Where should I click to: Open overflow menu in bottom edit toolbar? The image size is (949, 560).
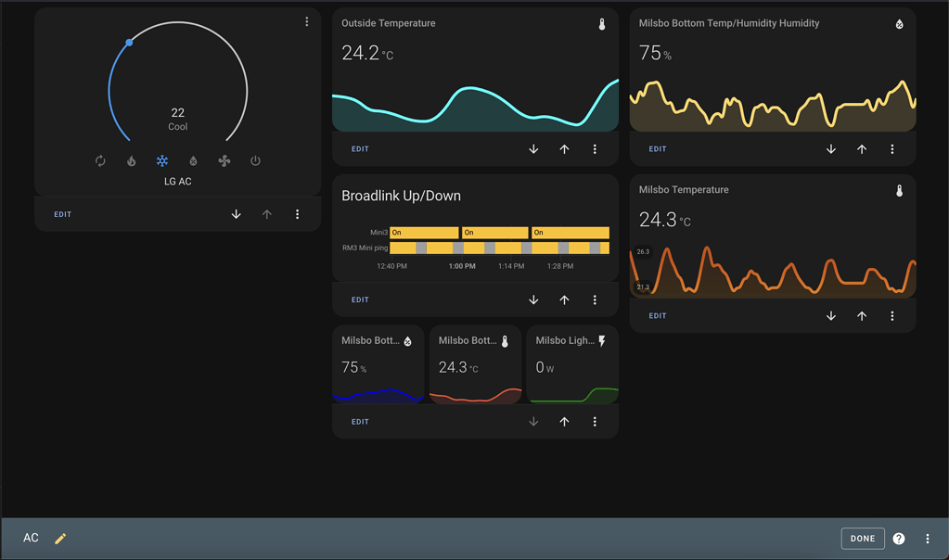pyautogui.click(x=927, y=538)
